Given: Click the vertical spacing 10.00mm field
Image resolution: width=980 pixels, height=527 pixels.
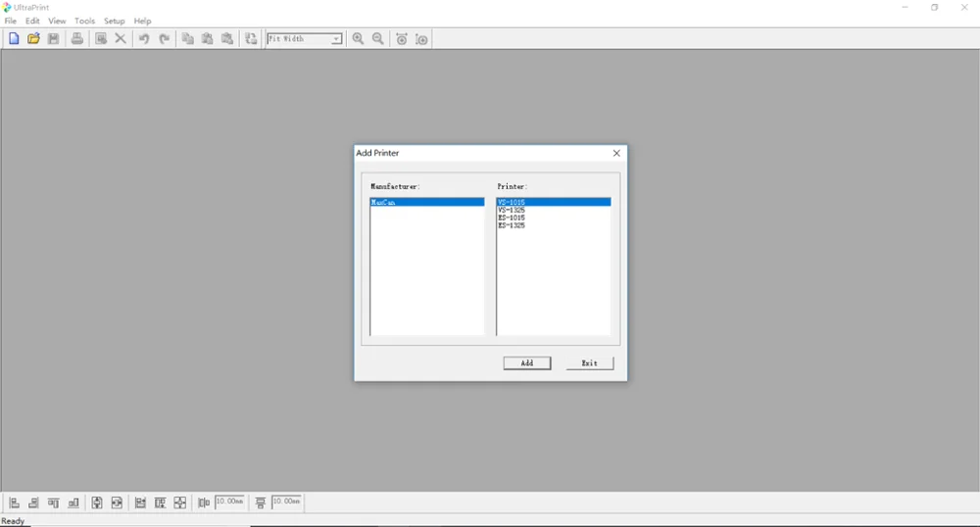Looking at the screenshot, I should (x=287, y=503).
